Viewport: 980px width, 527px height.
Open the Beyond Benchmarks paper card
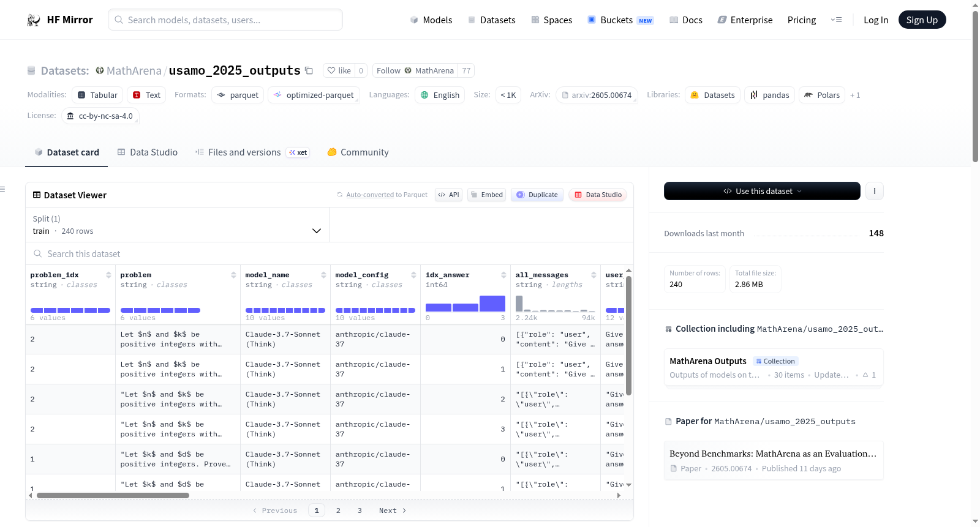pyautogui.click(x=774, y=460)
